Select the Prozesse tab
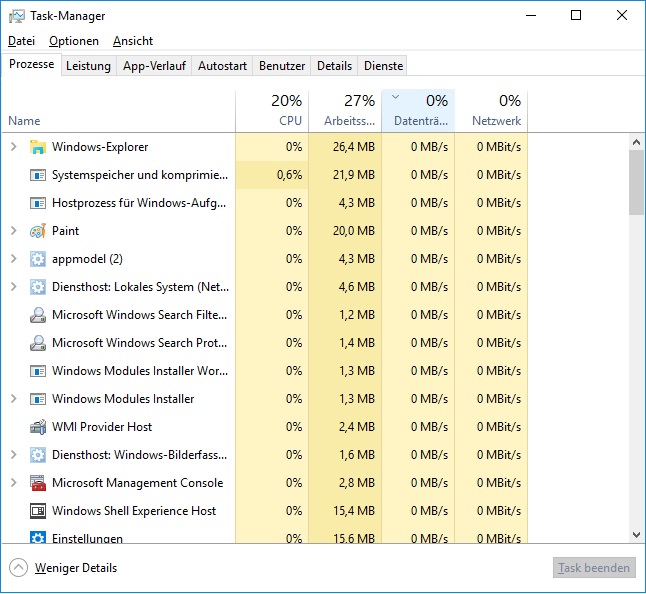 click(x=32, y=65)
